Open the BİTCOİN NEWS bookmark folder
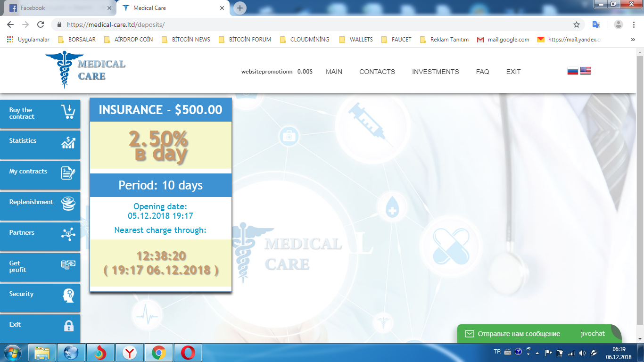 coord(186,40)
